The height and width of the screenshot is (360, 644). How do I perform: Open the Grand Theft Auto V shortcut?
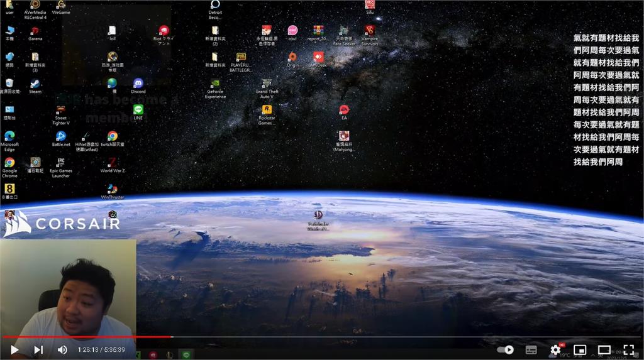(x=267, y=89)
